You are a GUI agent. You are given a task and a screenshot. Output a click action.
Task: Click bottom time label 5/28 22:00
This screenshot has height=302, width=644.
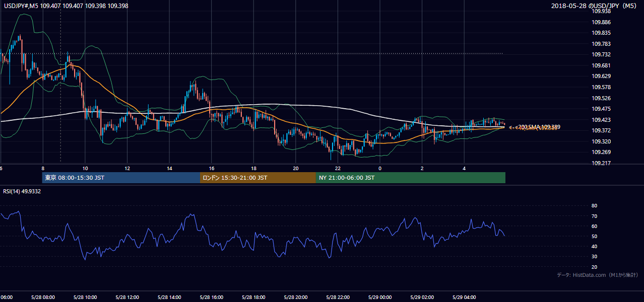tap(338, 297)
